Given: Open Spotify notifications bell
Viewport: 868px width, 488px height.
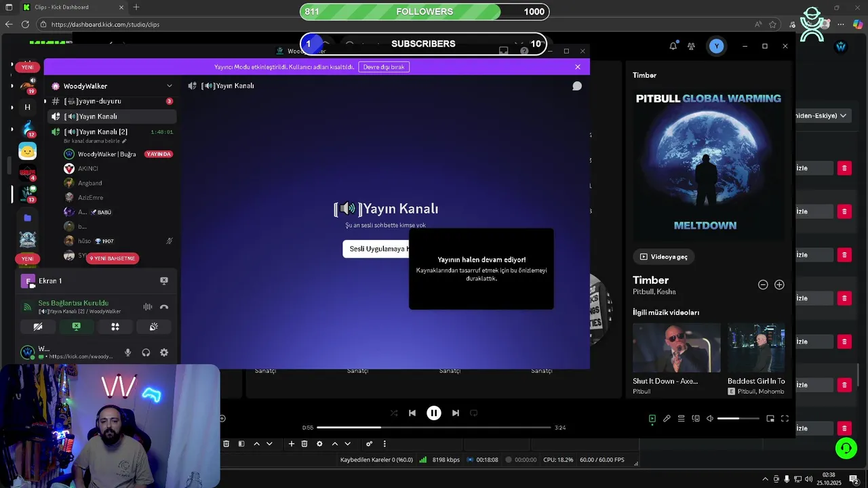Looking at the screenshot, I should tap(673, 46).
